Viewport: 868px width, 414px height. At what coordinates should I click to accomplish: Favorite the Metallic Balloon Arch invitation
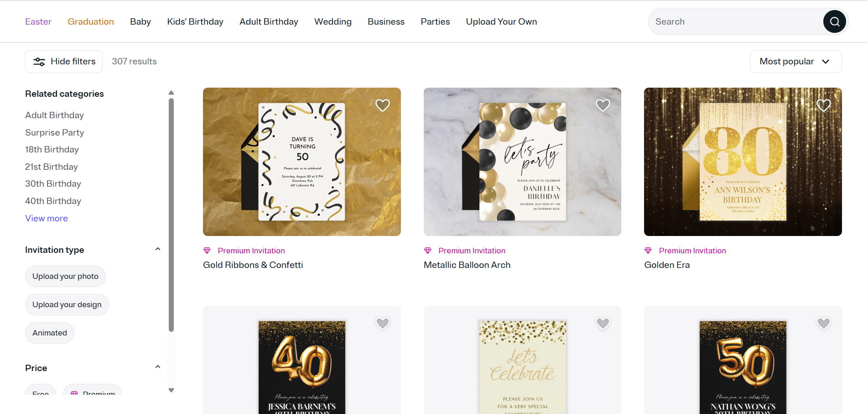coord(603,105)
